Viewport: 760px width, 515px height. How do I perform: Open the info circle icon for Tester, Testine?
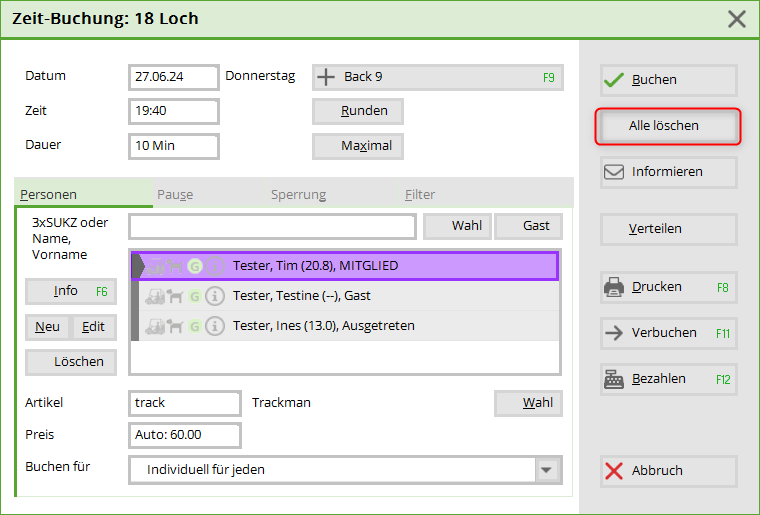214,296
